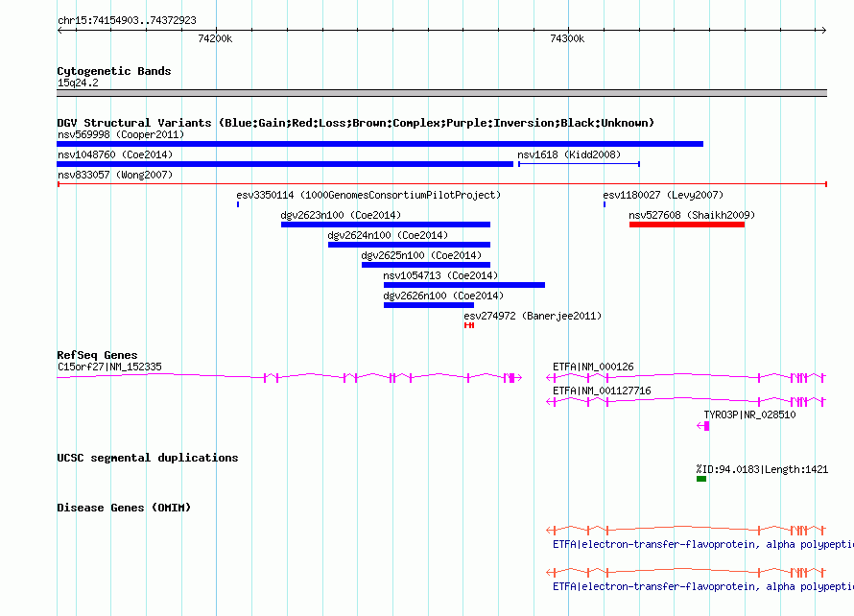
Task: Click the ETFA|NM_001127716 label text
Action: pyautogui.click(x=602, y=391)
